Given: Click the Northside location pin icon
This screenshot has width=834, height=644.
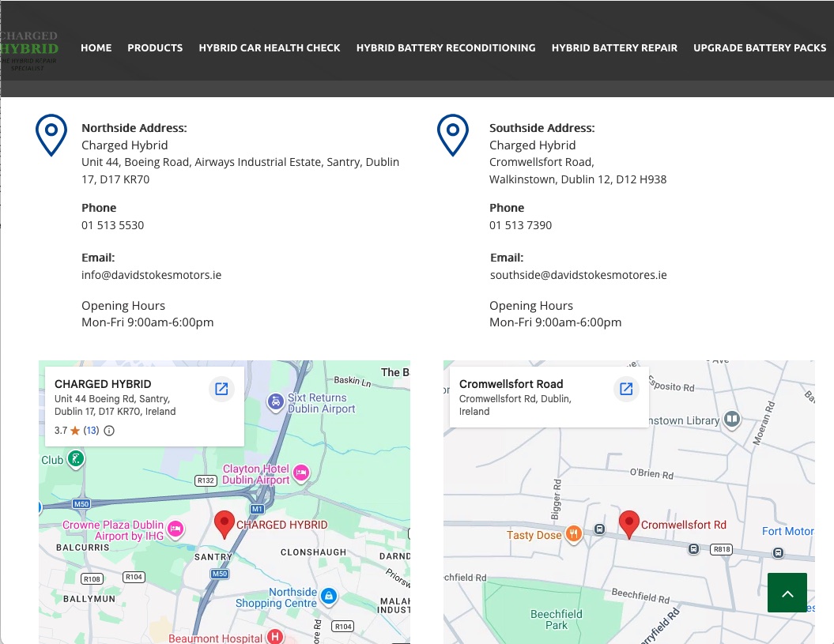Looking at the screenshot, I should (51, 135).
